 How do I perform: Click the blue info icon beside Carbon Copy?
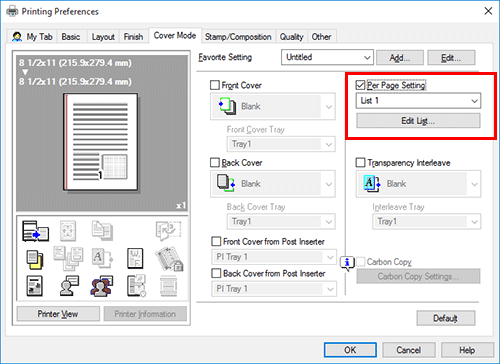(x=347, y=263)
